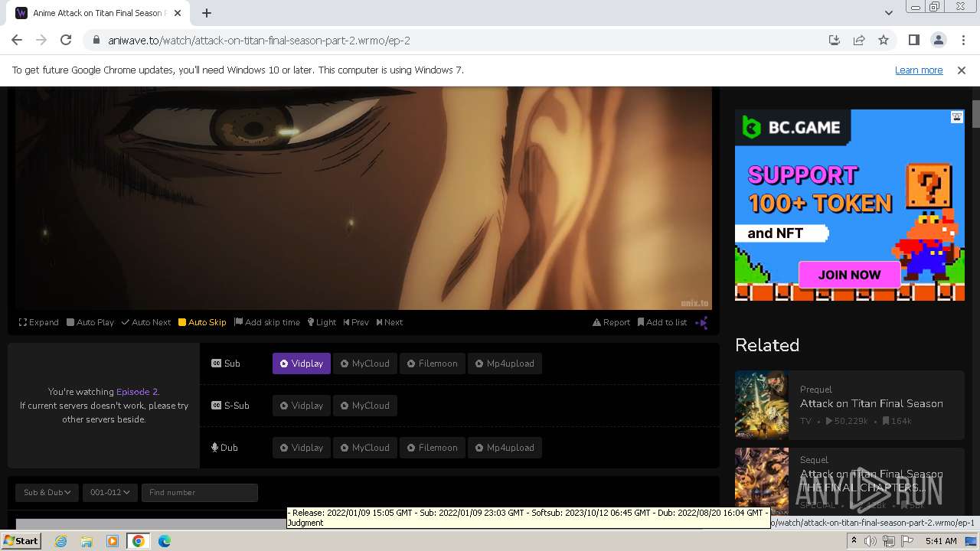Bookmark this page with the star icon
The width and height of the screenshot is (980, 551).
pyautogui.click(x=884, y=40)
